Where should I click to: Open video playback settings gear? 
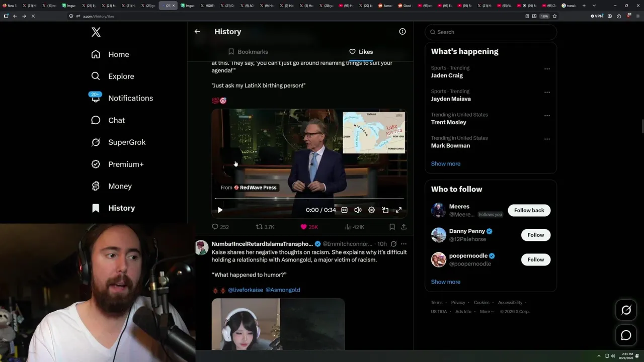(371, 210)
